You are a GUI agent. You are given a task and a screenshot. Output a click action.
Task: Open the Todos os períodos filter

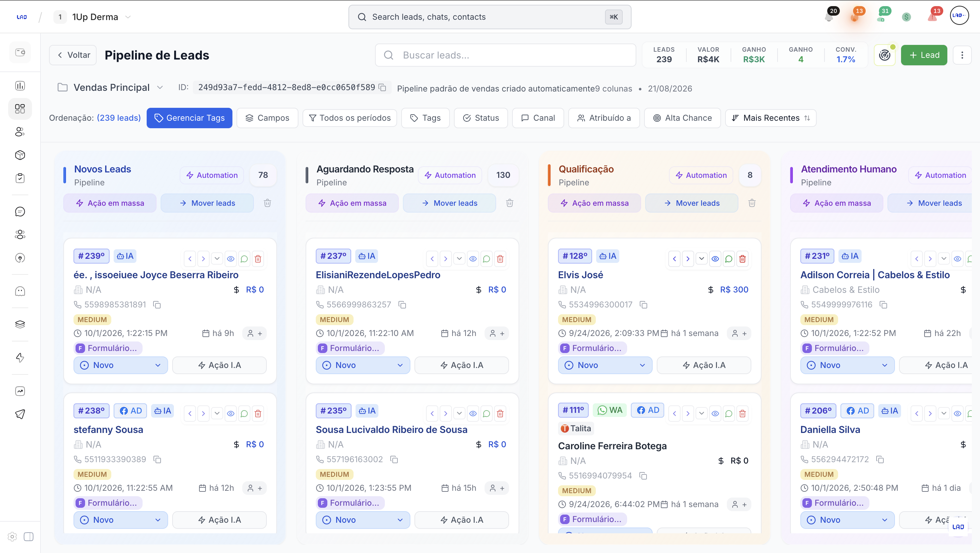pyautogui.click(x=349, y=118)
